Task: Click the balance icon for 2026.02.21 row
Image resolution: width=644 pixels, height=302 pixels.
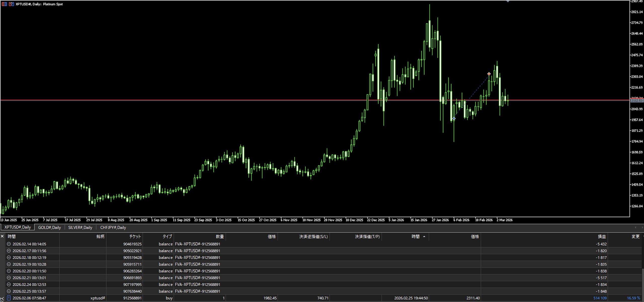Action: pyautogui.click(x=9, y=278)
